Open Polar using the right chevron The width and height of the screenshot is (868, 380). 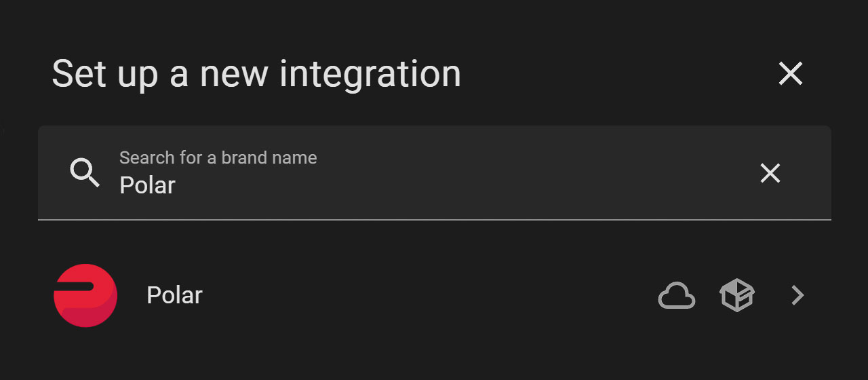click(x=798, y=295)
